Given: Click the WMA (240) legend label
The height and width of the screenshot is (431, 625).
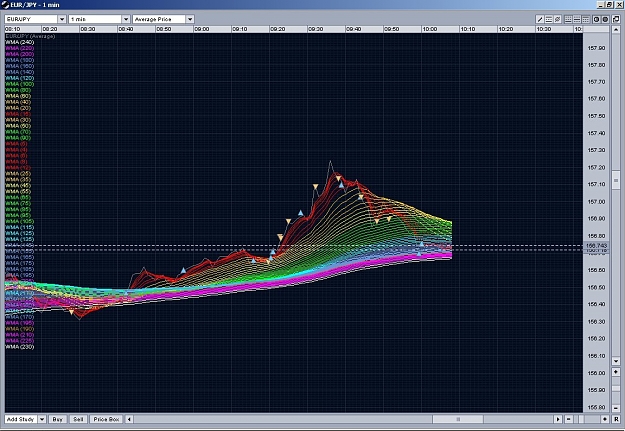Looking at the screenshot, I should (20, 42).
